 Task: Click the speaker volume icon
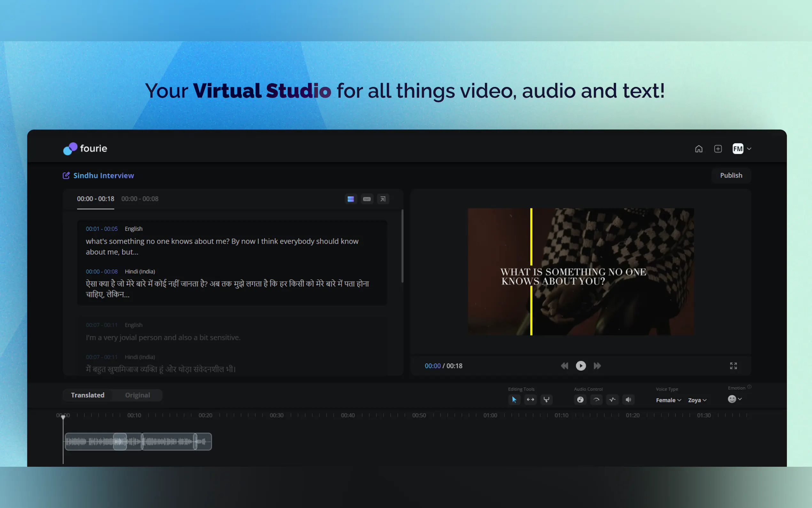click(629, 400)
